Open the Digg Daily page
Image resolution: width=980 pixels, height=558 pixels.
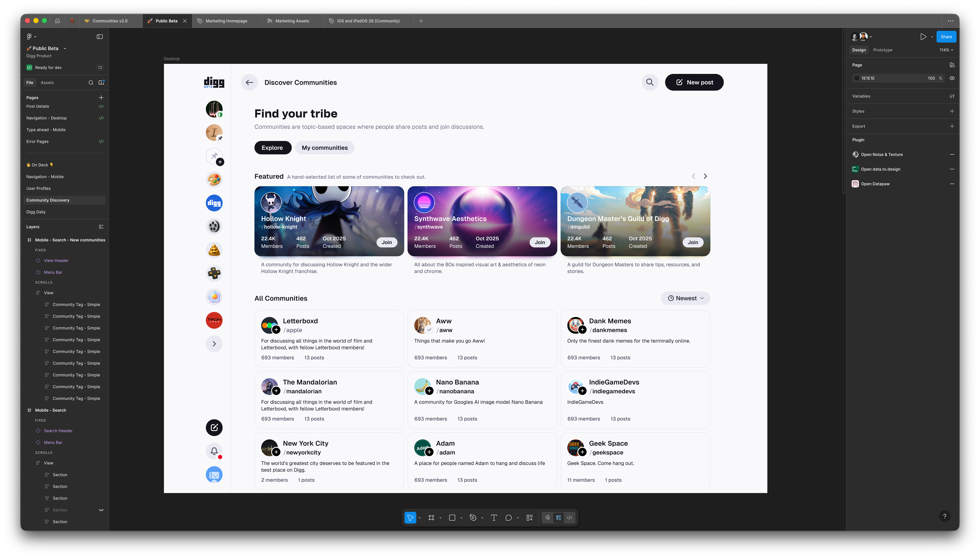coord(36,212)
